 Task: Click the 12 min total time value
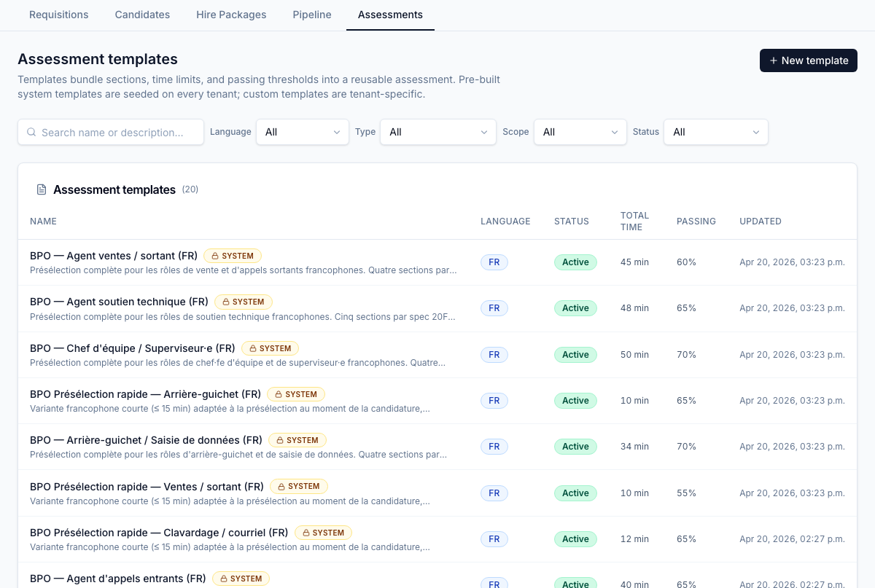634,539
